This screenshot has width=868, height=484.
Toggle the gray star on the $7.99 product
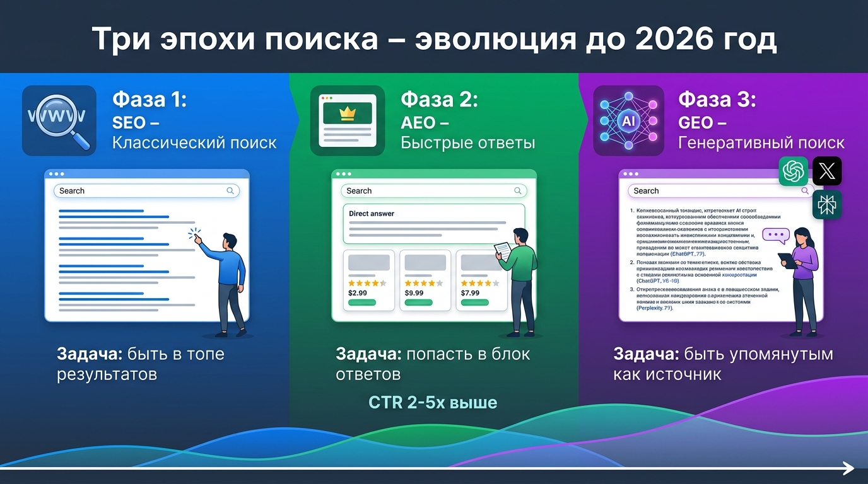coord(496,282)
